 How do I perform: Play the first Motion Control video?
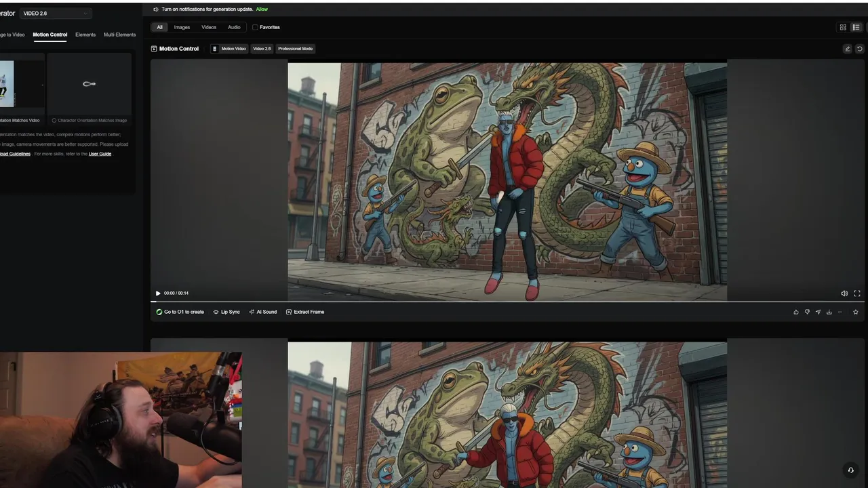(x=158, y=293)
